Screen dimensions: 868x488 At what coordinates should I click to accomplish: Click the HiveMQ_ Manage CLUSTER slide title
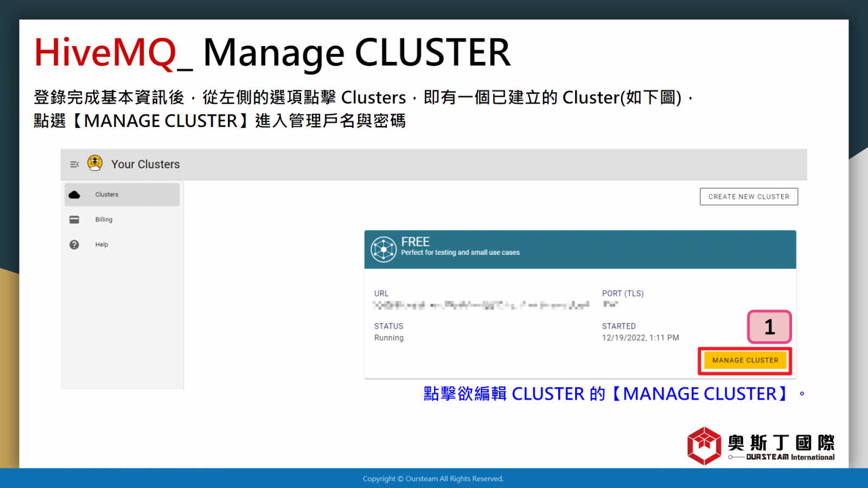(272, 53)
